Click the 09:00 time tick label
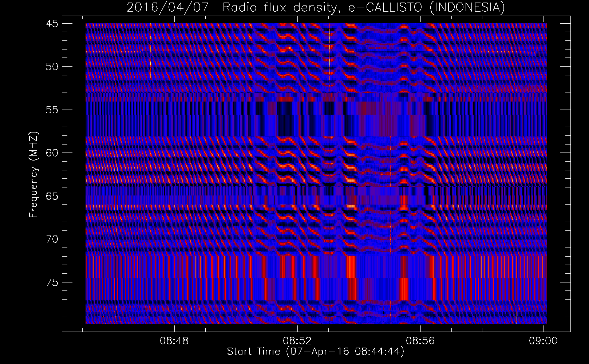The height and width of the screenshot is (364, 589). coord(543,341)
